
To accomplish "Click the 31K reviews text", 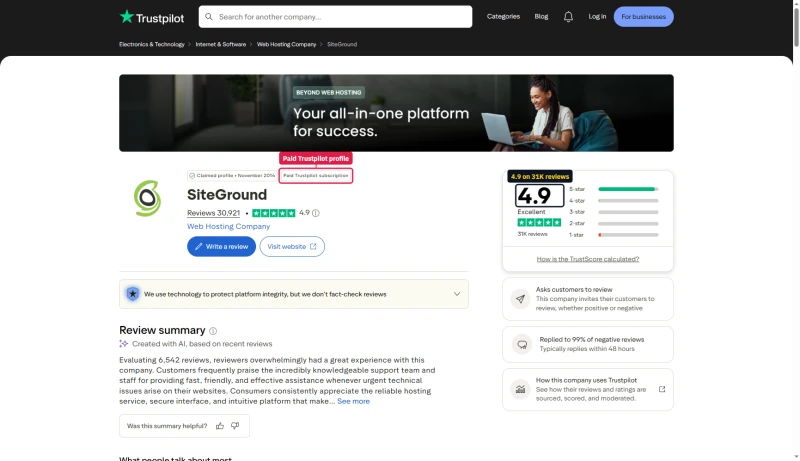I will pyautogui.click(x=532, y=234).
